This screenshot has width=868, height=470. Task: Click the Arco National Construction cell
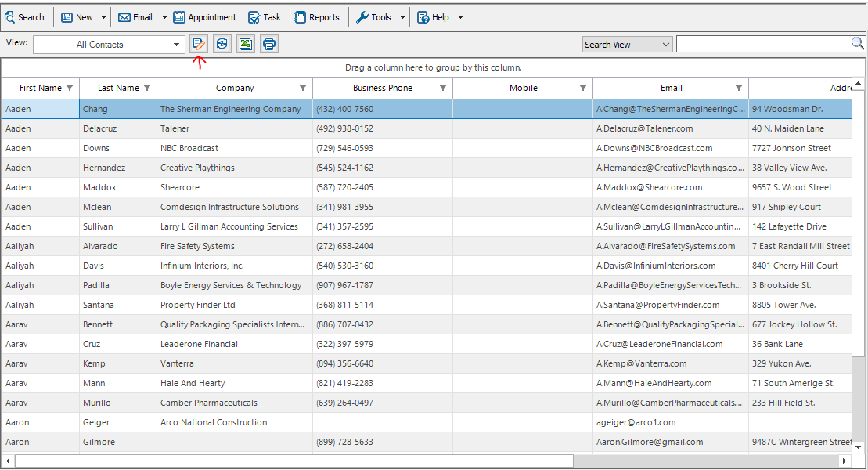click(x=235, y=422)
